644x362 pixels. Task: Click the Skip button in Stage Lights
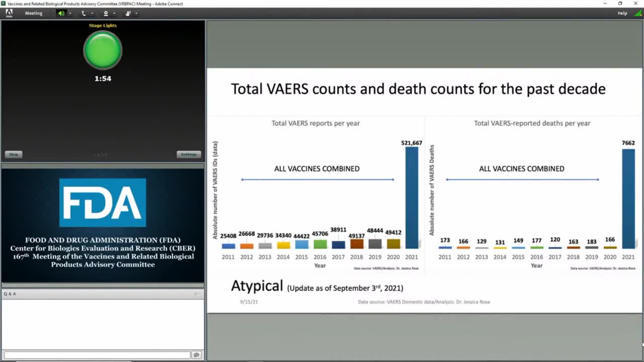(14, 154)
